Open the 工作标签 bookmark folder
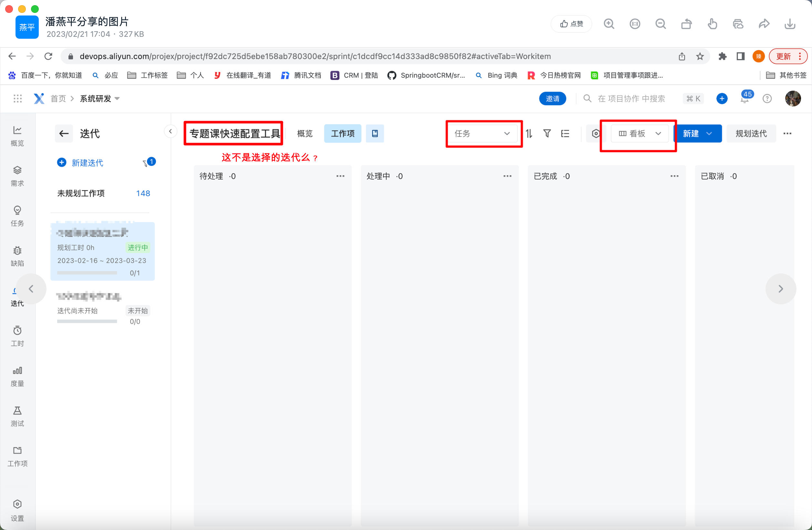 point(147,76)
